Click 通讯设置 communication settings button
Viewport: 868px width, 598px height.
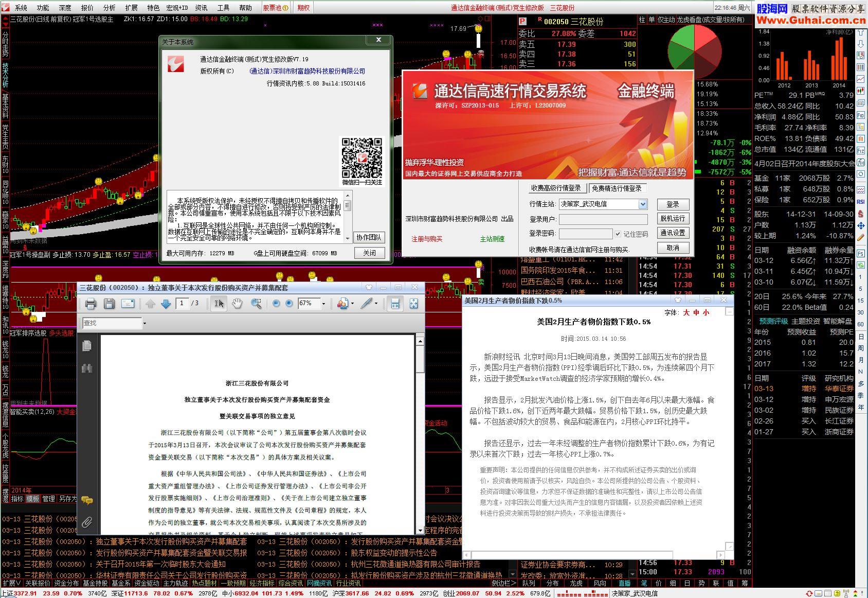coord(673,233)
